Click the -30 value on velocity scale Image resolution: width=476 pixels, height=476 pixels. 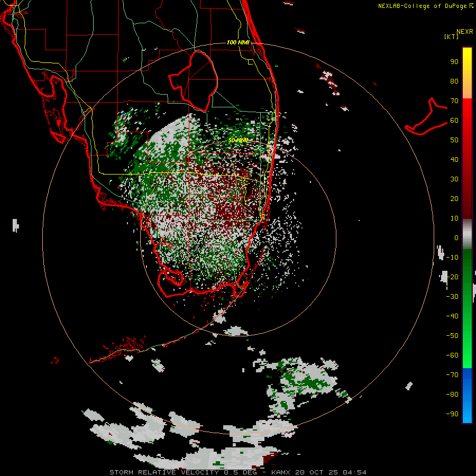pos(452,297)
